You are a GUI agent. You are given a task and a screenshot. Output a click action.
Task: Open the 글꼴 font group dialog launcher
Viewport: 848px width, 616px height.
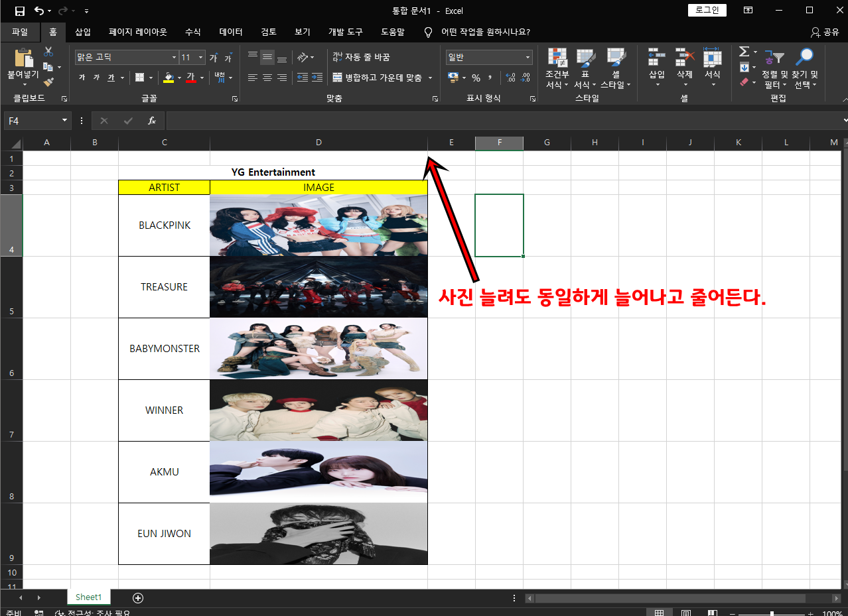[x=235, y=98]
